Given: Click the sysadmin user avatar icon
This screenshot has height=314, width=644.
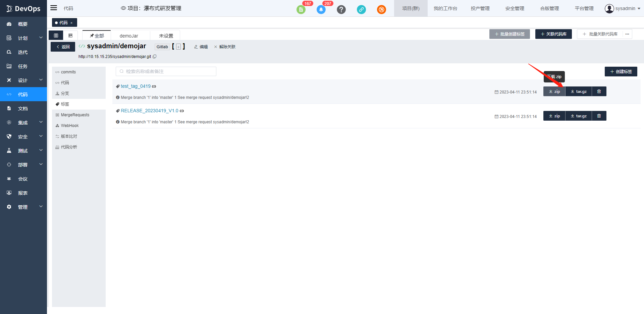Looking at the screenshot, I should (609, 8).
